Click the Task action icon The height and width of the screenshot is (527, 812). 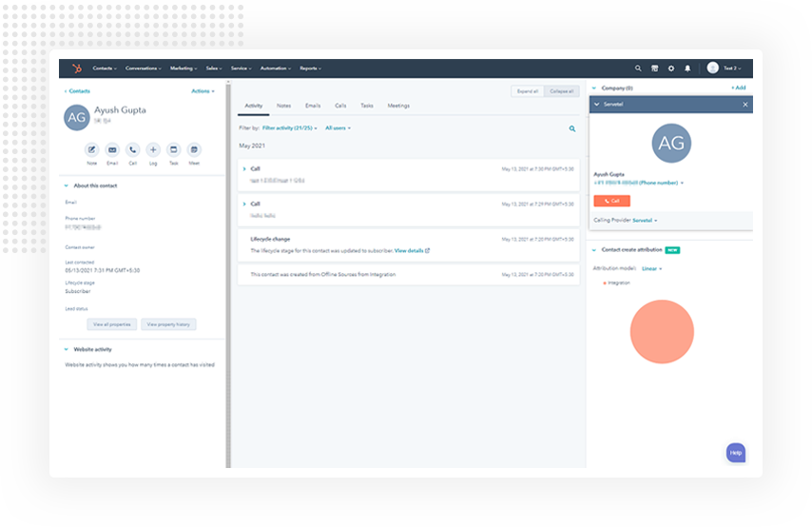click(173, 149)
